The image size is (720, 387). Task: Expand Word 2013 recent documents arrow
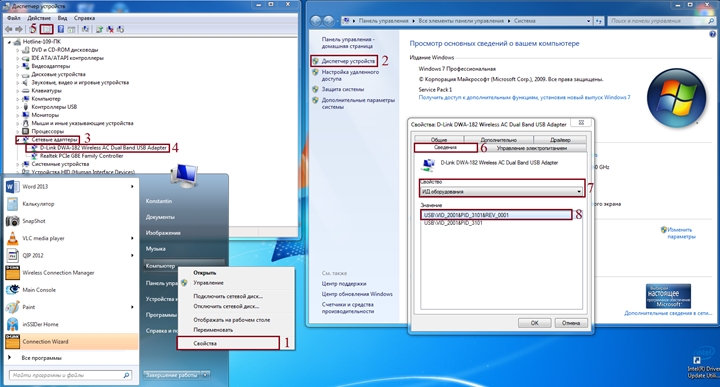tap(132, 186)
